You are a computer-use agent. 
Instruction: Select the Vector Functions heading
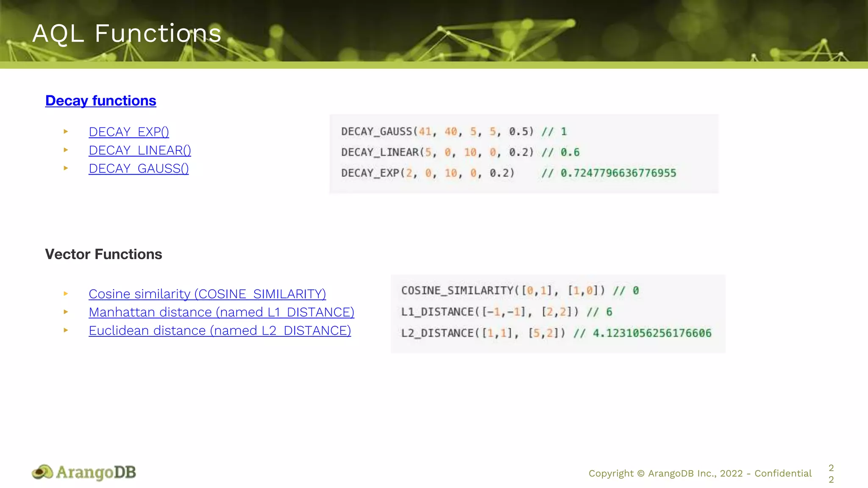pos(103,254)
